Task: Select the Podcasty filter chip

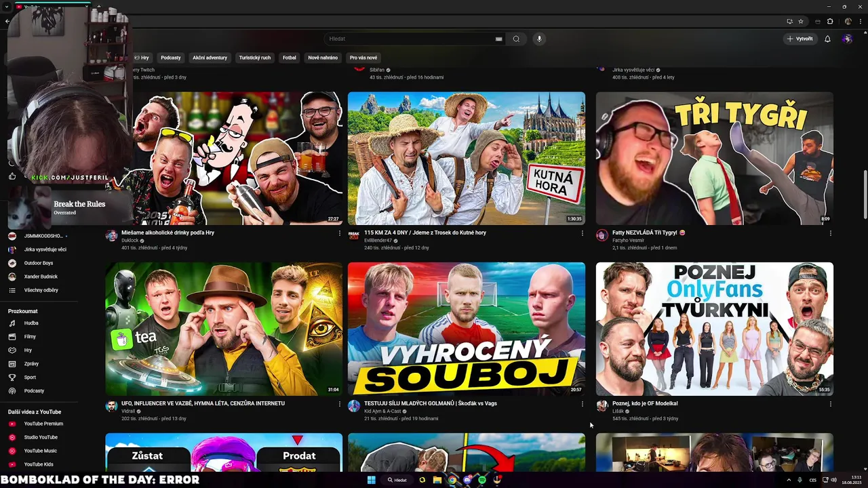Action: (171, 58)
